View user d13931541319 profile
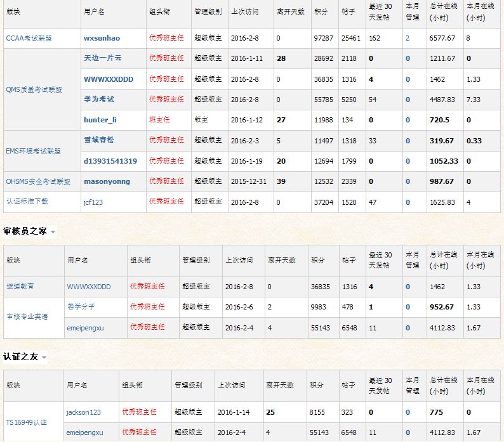 click(x=110, y=161)
